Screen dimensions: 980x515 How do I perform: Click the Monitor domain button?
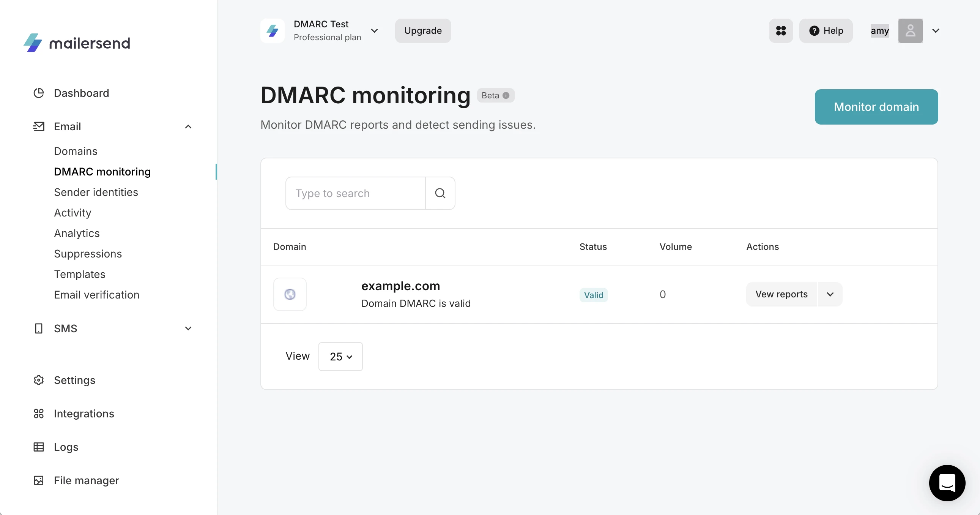[876, 107]
